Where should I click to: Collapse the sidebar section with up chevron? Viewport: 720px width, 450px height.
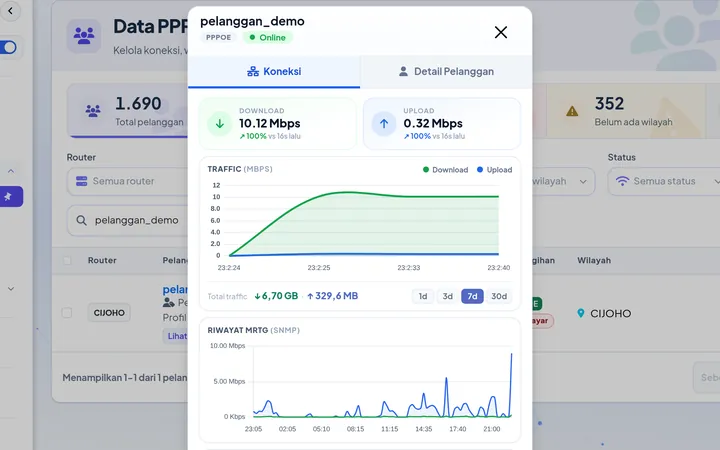pyautogui.click(x=11, y=171)
